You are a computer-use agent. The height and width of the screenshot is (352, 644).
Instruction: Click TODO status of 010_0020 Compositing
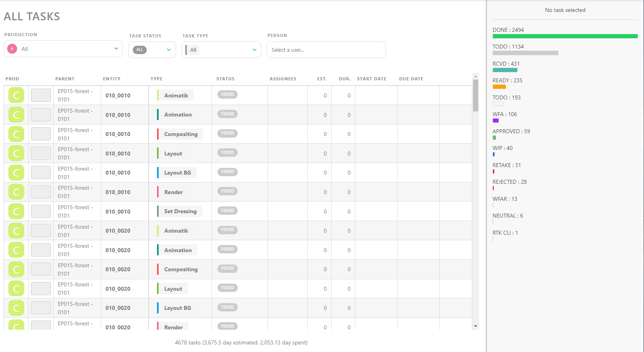click(227, 268)
